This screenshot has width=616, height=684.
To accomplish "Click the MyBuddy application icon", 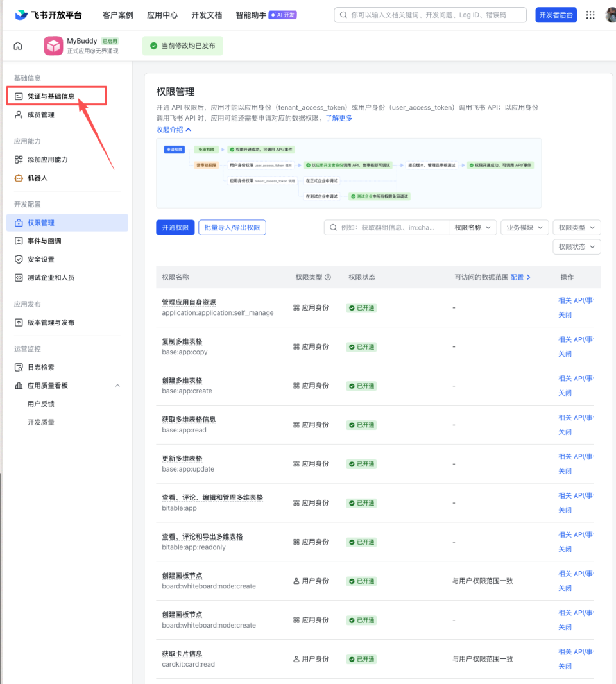I will pos(54,46).
